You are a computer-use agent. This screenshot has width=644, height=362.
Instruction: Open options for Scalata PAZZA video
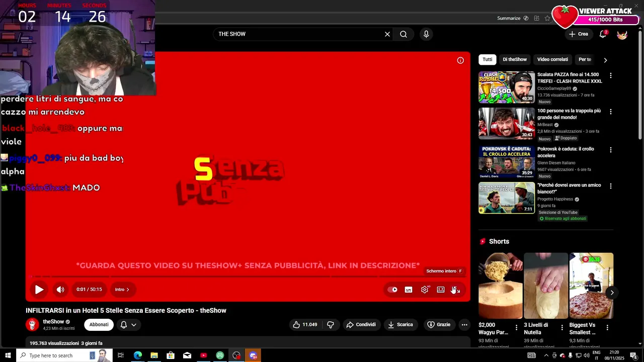[611, 75]
